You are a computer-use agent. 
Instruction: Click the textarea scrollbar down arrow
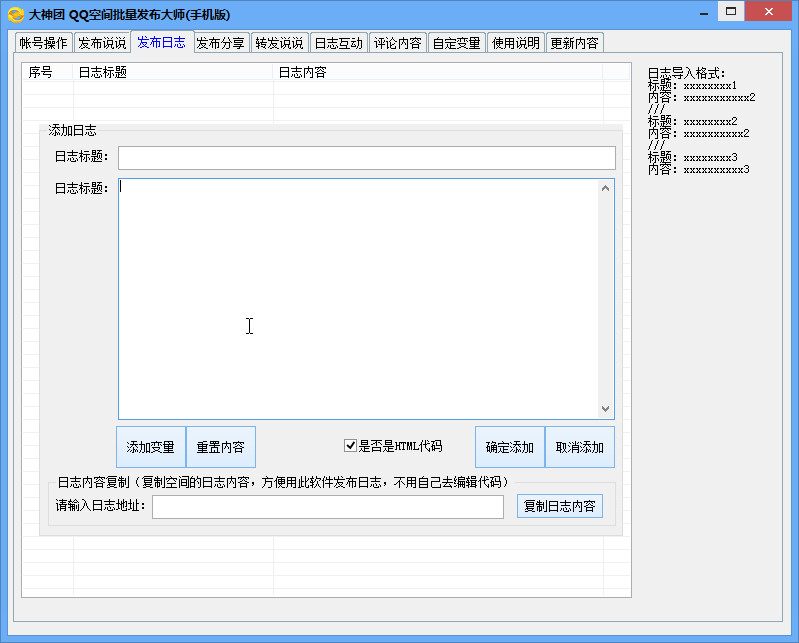[x=605, y=409]
